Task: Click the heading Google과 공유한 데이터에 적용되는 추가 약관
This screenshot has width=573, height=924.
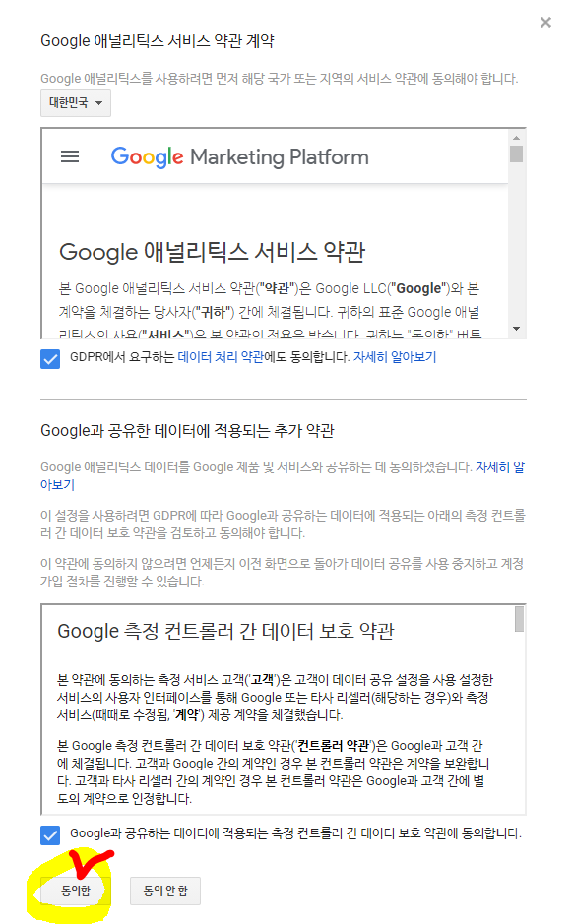Action: [187, 431]
